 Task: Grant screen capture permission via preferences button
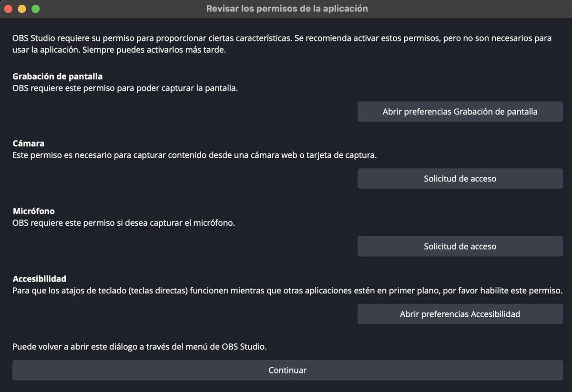(460, 111)
